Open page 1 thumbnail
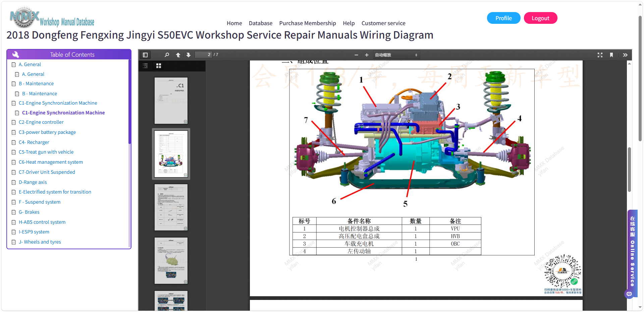Image resolution: width=644 pixels, height=312 pixels. coord(171,101)
